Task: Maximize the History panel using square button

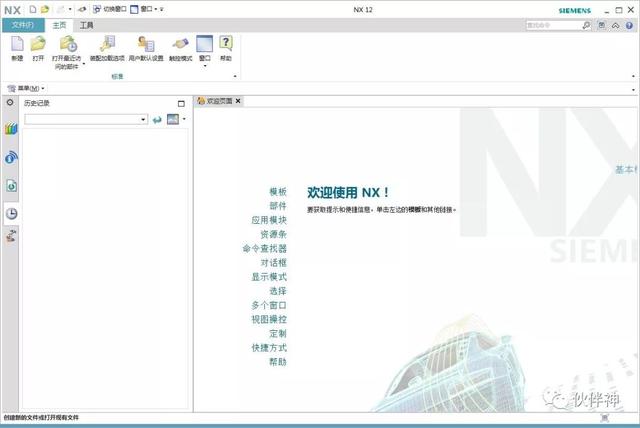Action: click(x=181, y=104)
